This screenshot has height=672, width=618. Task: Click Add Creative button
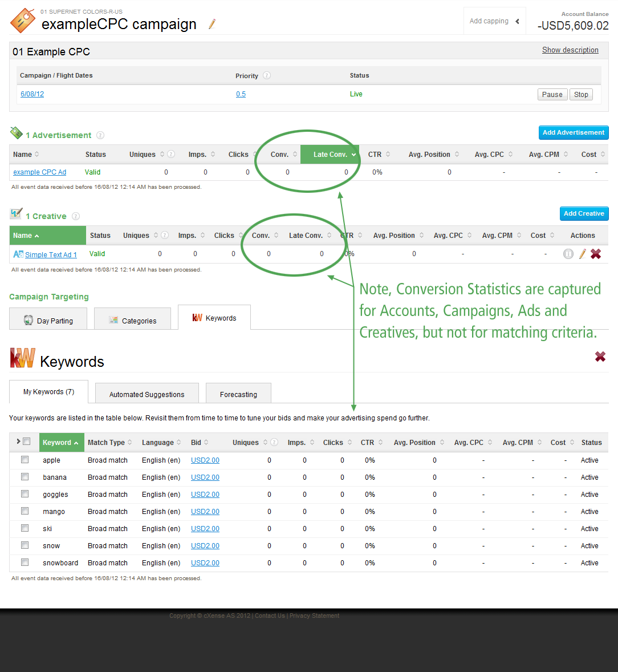[x=584, y=213]
